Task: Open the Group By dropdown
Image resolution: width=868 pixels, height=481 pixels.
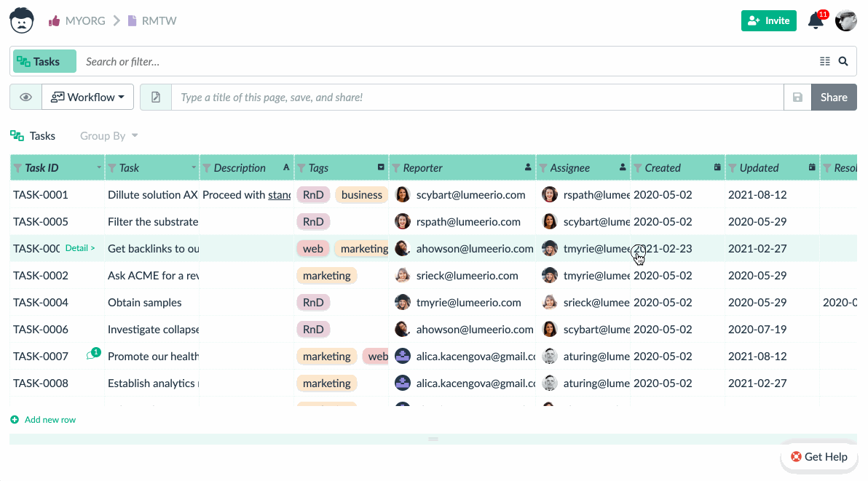Action: coord(108,135)
